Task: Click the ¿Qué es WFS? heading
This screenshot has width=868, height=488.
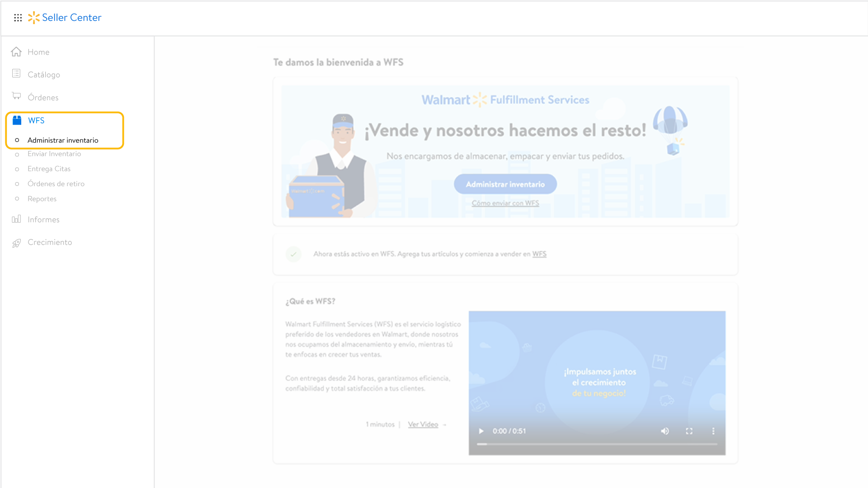Action: coord(311,301)
